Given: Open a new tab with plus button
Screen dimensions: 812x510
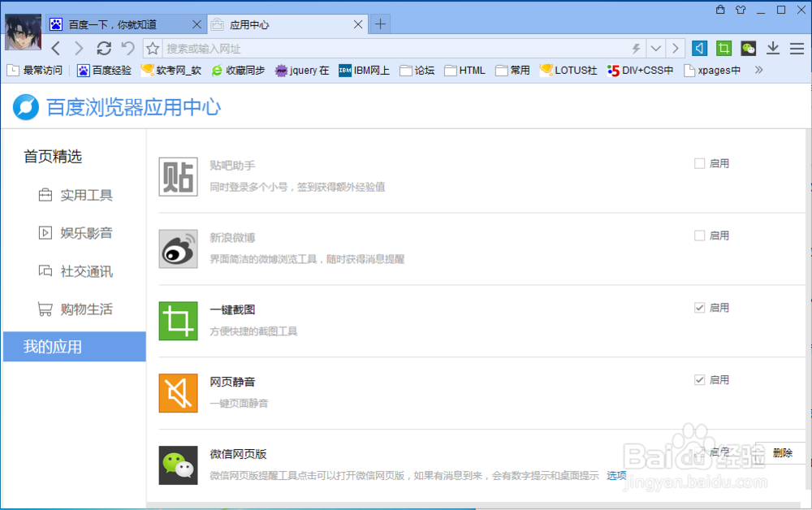Looking at the screenshot, I should 380,24.
